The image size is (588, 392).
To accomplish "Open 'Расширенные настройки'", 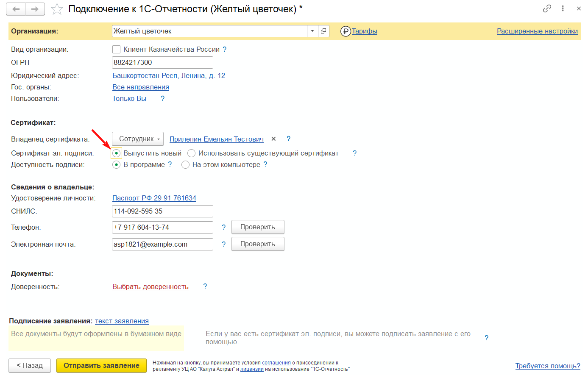I will [537, 31].
